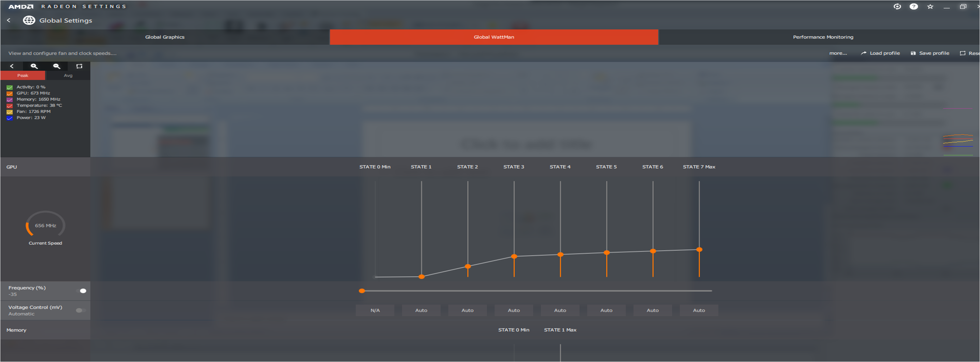
Task: Zoom out on the monitoring graph
Action: tap(57, 66)
